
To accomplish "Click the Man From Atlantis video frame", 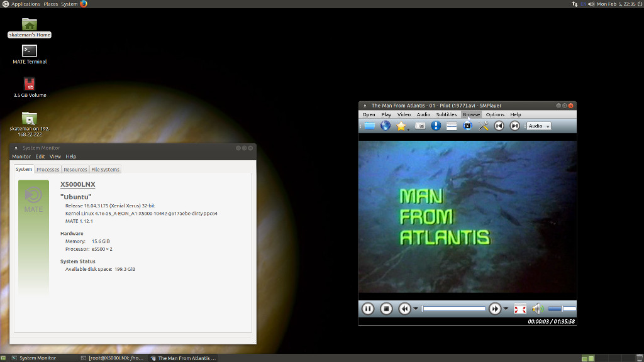I will click(x=467, y=217).
